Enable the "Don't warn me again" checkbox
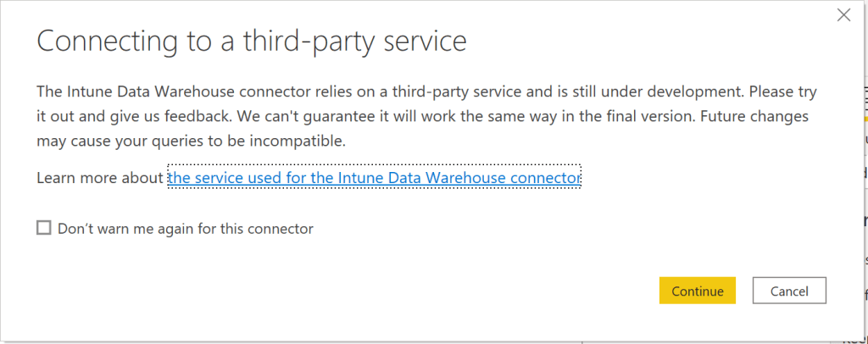 44,228
